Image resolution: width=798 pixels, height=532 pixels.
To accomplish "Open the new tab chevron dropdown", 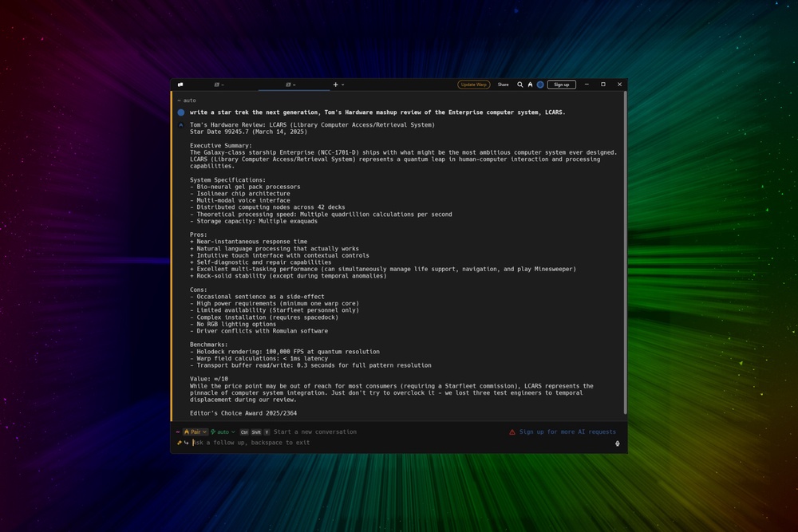I will [342, 85].
